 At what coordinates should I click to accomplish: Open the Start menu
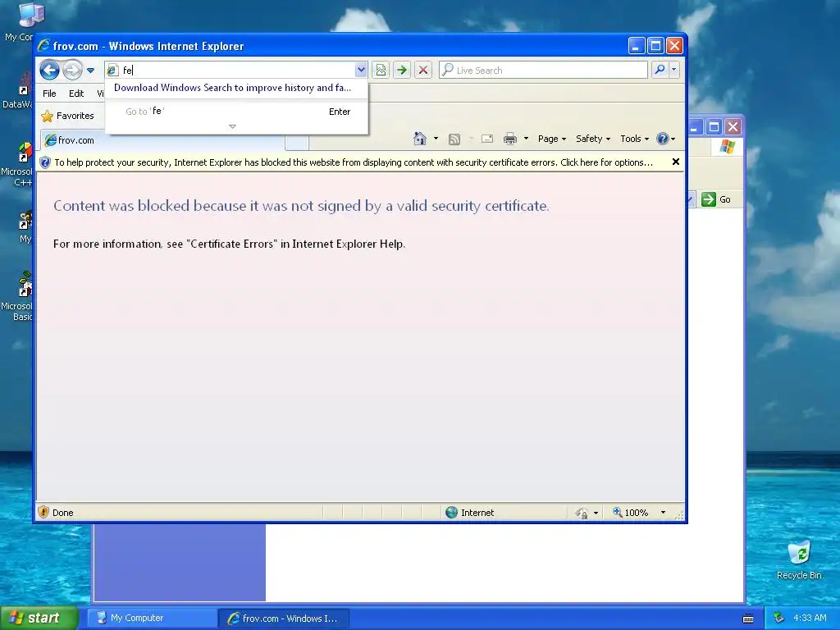(x=39, y=618)
